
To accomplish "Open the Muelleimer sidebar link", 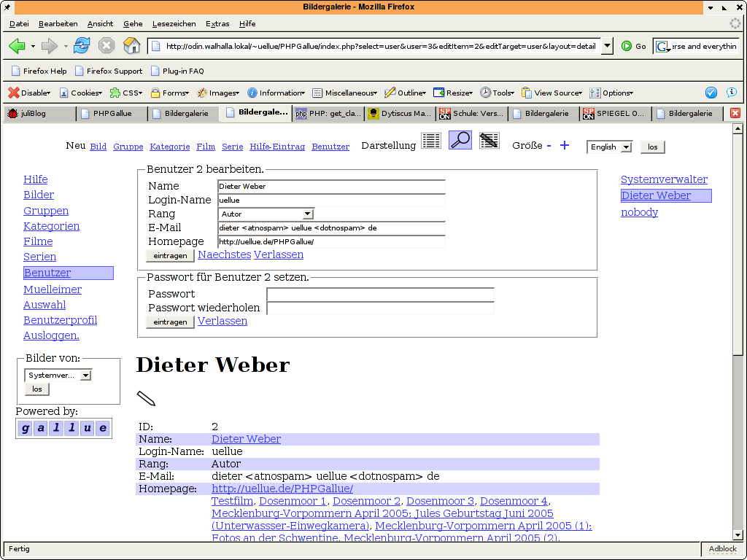I will point(53,289).
